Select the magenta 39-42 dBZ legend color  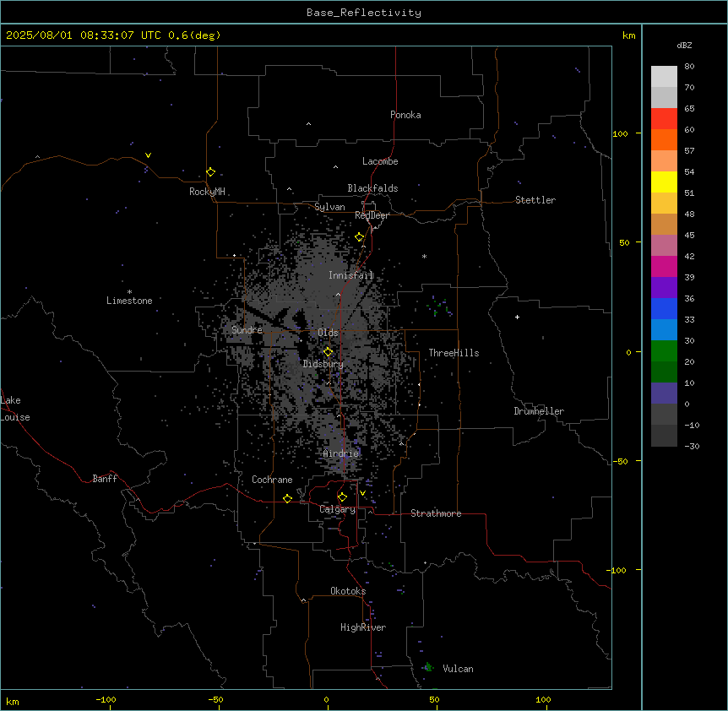coord(664,266)
